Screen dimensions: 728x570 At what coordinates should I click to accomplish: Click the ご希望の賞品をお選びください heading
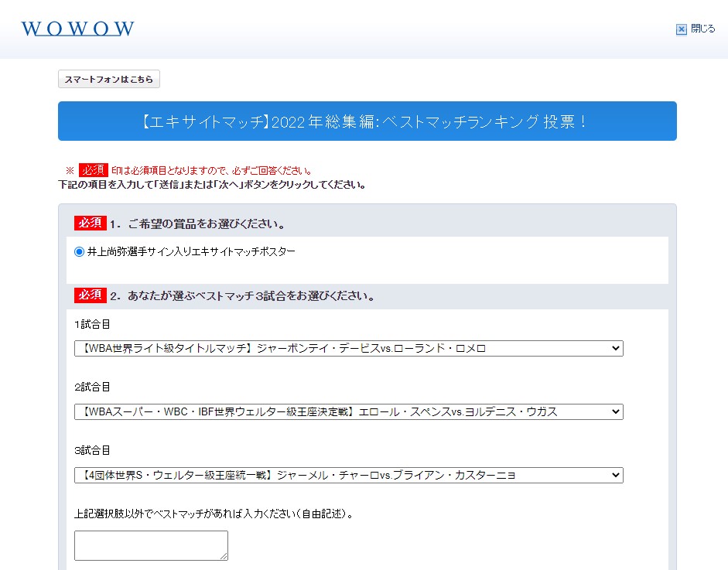[197, 224]
